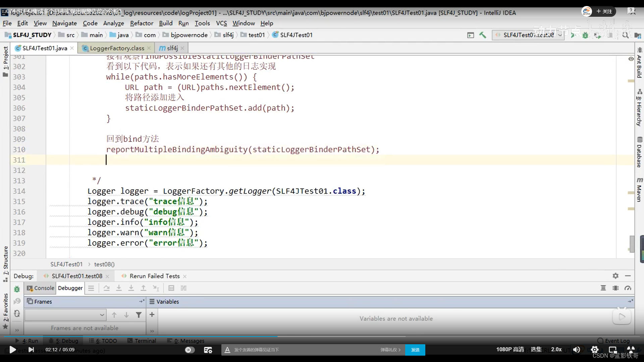This screenshot has width=644, height=362.
Task: Click the Force Step Into icon
Action: 131,288
